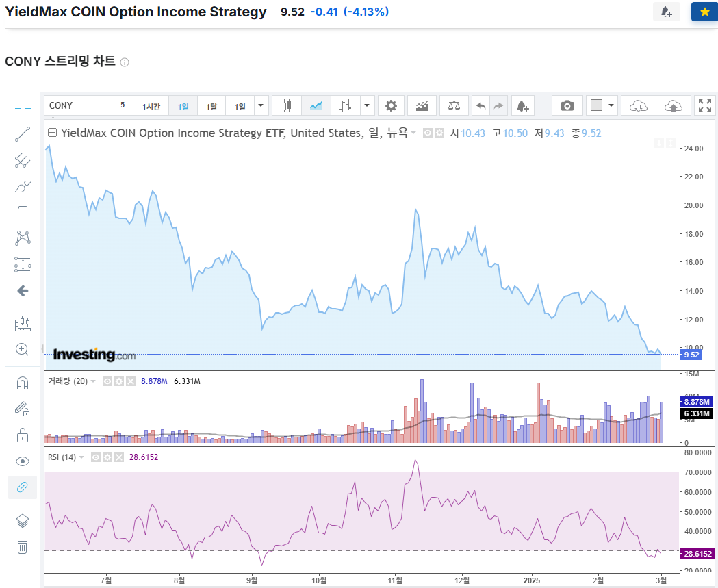Screen dimensions: 718x588
Task: Hide all drawings with the eye icon
Action: point(23,461)
